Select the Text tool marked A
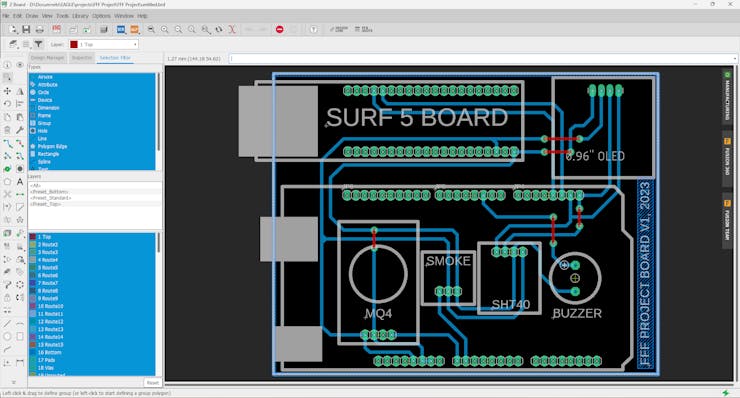 pos(20,181)
